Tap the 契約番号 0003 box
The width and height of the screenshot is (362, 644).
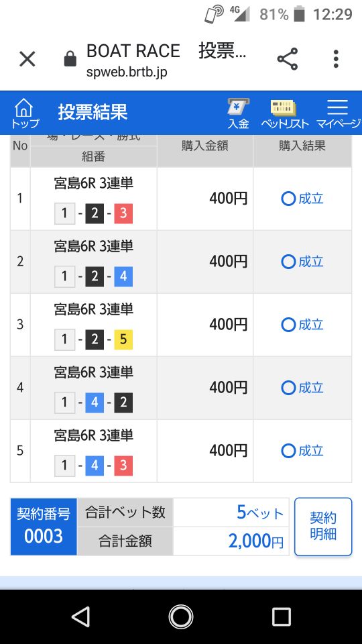coord(44,527)
